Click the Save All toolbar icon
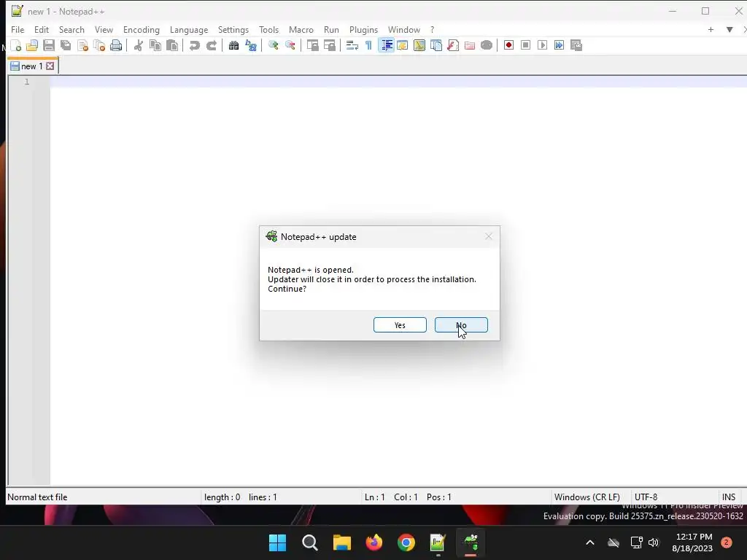Viewport: 747px width, 560px height. pos(66,45)
